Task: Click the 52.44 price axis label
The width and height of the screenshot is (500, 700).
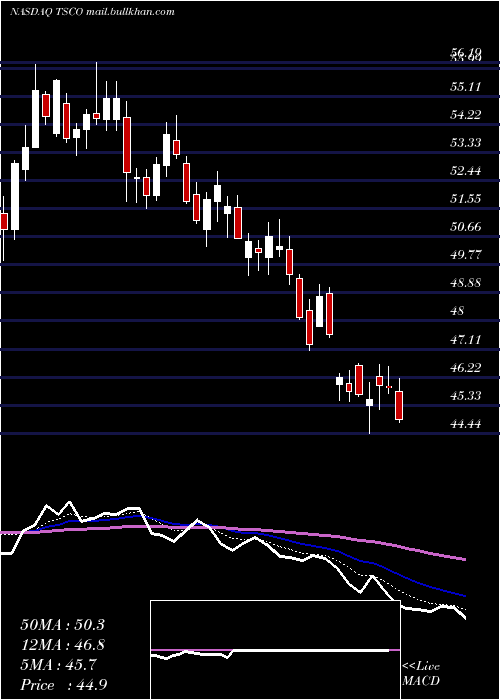Action: coord(466,171)
